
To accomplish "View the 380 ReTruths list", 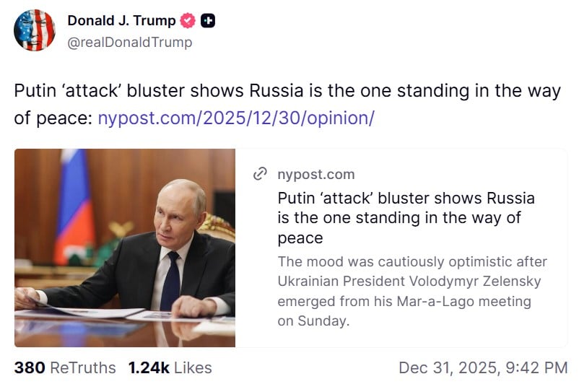I will (65, 367).
